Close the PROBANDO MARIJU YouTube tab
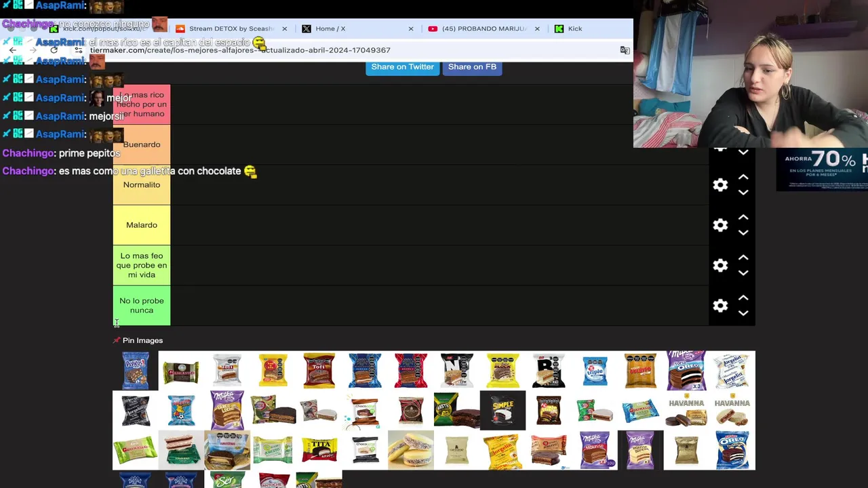This screenshot has width=868, height=488. click(537, 28)
